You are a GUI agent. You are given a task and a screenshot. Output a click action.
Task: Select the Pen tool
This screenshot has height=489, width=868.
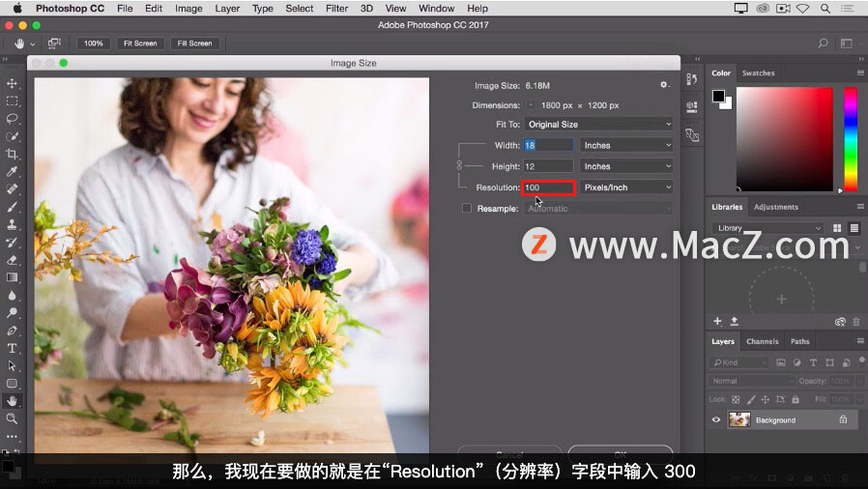pyautogui.click(x=12, y=331)
